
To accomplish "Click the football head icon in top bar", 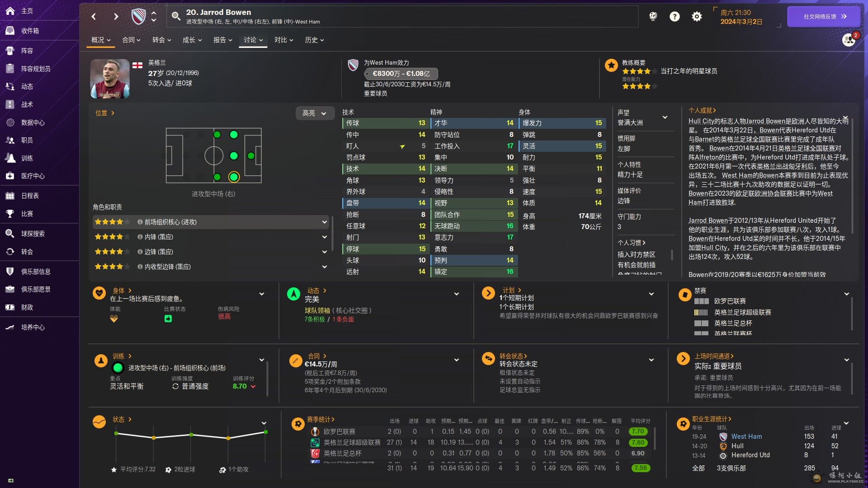I will (x=653, y=17).
